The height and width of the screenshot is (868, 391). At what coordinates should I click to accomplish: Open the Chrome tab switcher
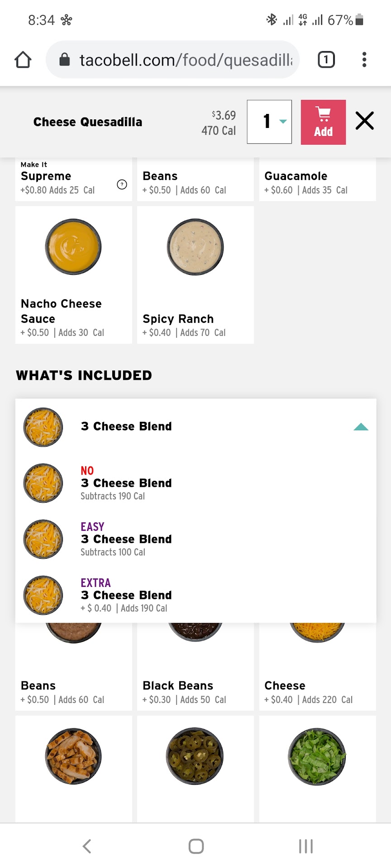pyautogui.click(x=326, y=60)
